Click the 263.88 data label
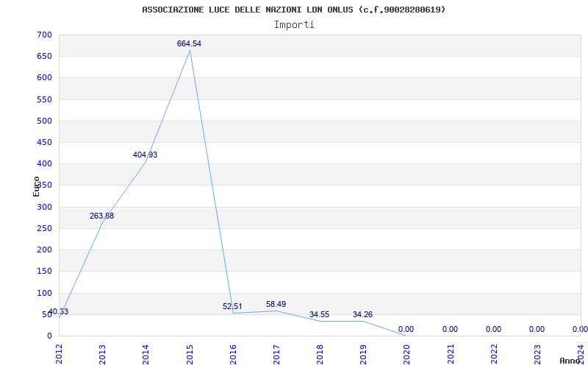 point(101,216)
